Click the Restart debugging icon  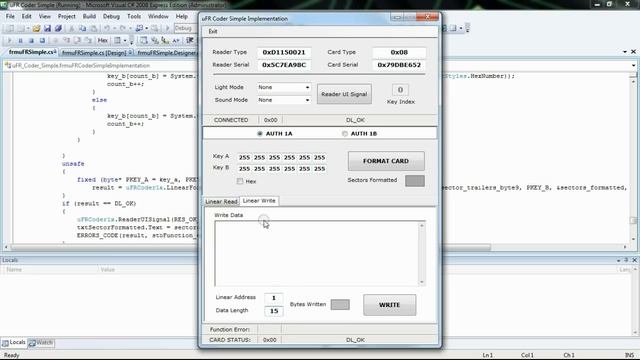click(42, 40)
